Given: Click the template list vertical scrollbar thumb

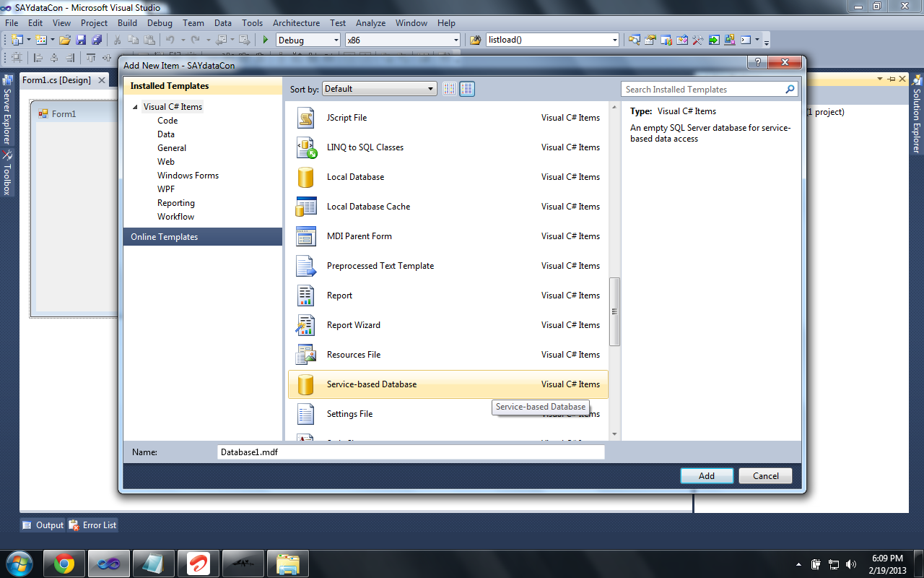Looking at the screenshot, I should [x=614, y=311].
